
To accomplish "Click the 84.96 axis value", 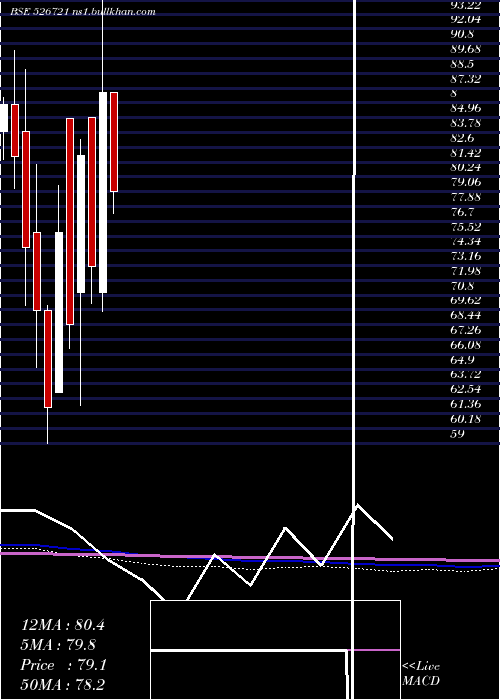I will (x=466, y=108).
